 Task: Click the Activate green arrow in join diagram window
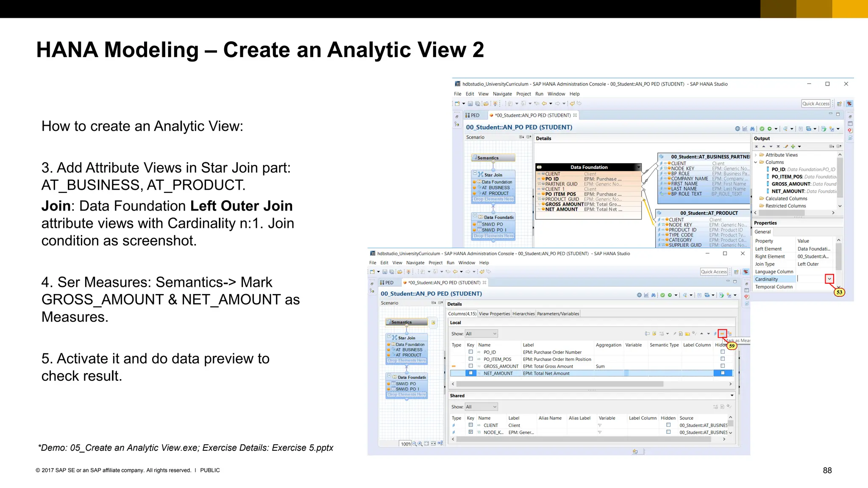pos(770,129)
